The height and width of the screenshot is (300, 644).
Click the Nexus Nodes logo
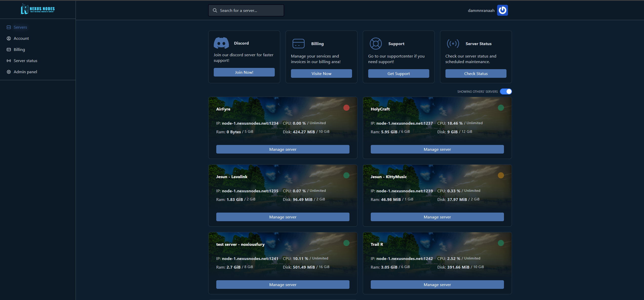tap(37, 9)
